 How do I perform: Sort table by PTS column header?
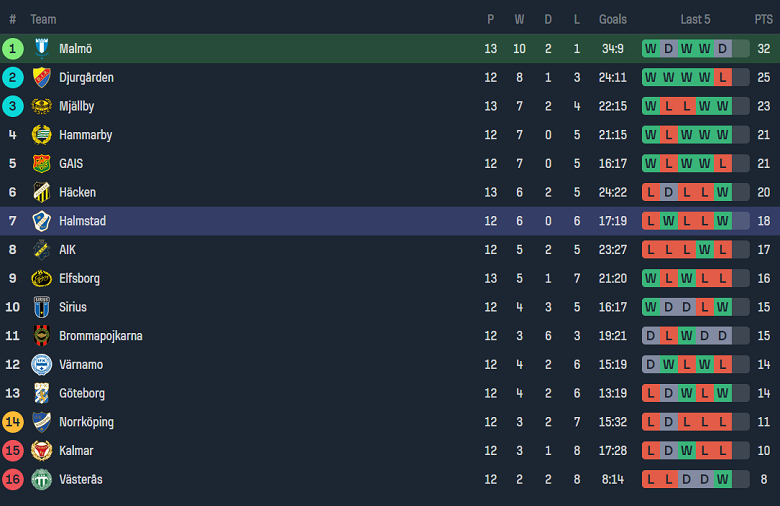pyautogui.click(x=764, y=19)
